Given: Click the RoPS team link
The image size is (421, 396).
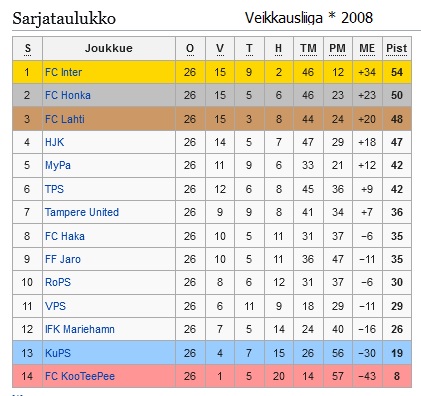Looking at the screenshot, I should click(x=58, y=282).
